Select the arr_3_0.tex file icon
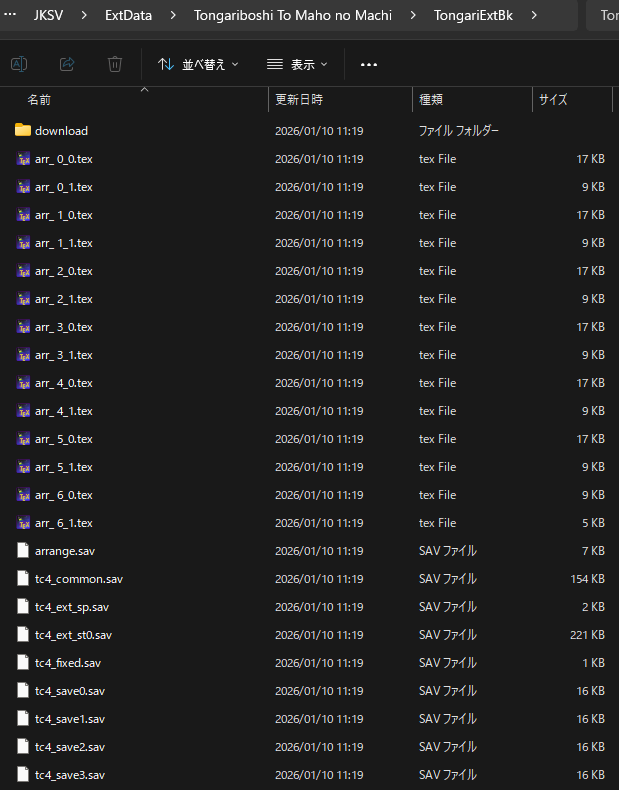 (x=23, y=327)
